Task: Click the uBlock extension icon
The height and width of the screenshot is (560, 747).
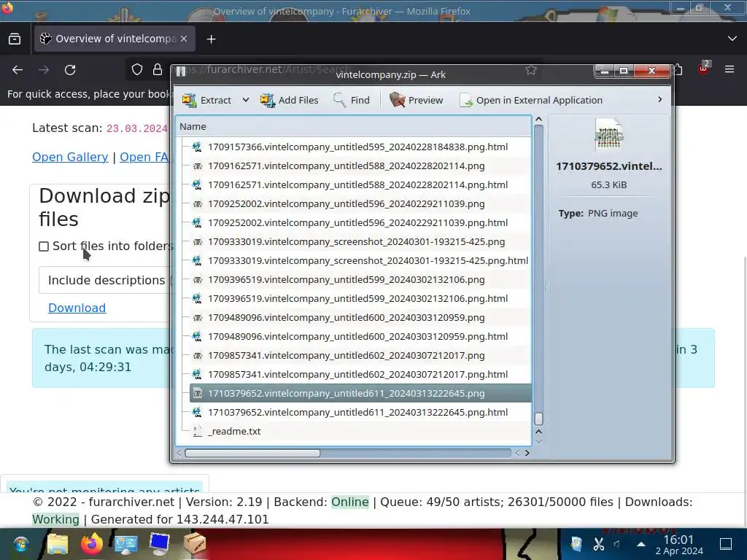Action: 704,69
